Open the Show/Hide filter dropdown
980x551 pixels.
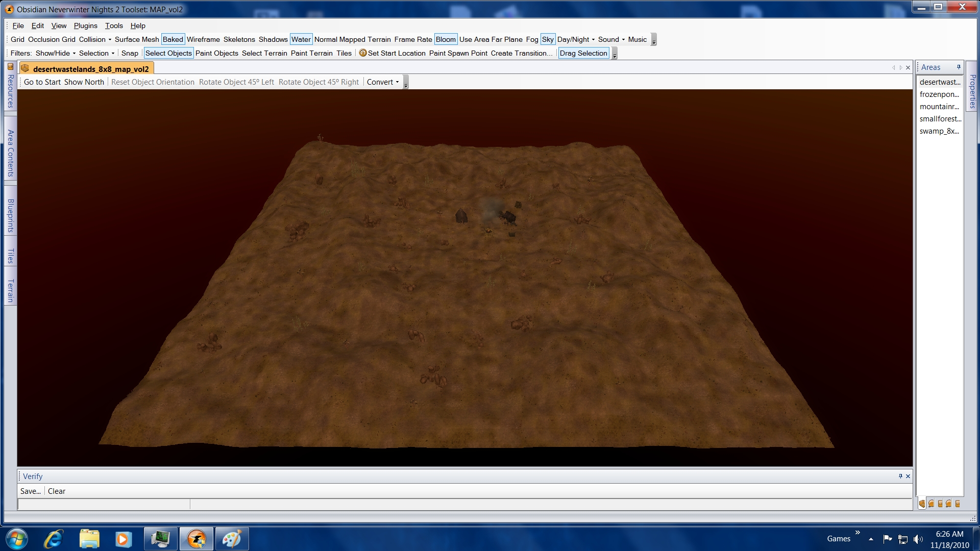pyautogui.click(x=55, y=53)
